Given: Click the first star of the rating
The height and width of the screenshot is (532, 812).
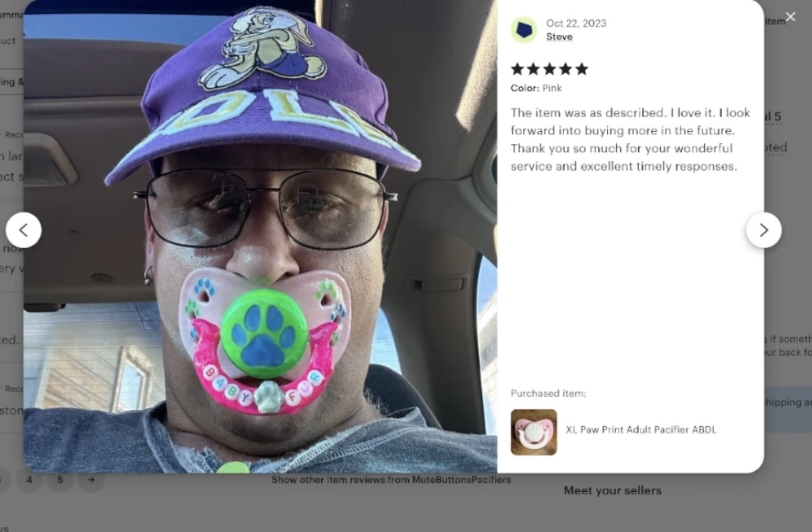Looking at the screenshot, I should (x=517, y=69).
